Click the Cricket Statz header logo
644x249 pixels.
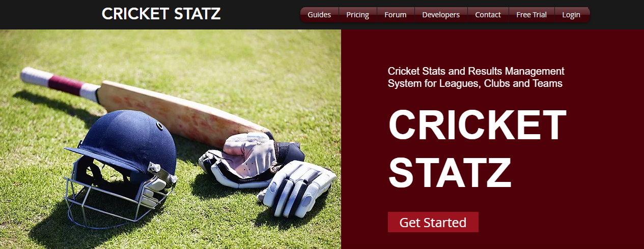tap(161, 14)
